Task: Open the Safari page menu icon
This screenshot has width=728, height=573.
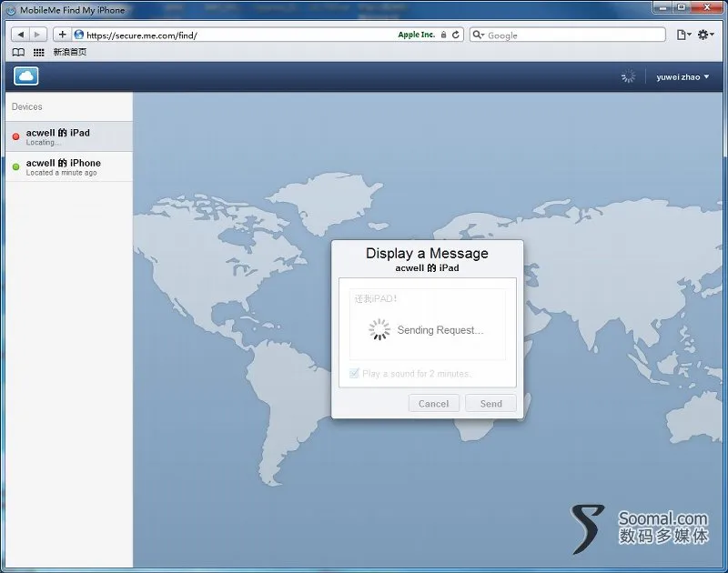Action: [683, 35]
